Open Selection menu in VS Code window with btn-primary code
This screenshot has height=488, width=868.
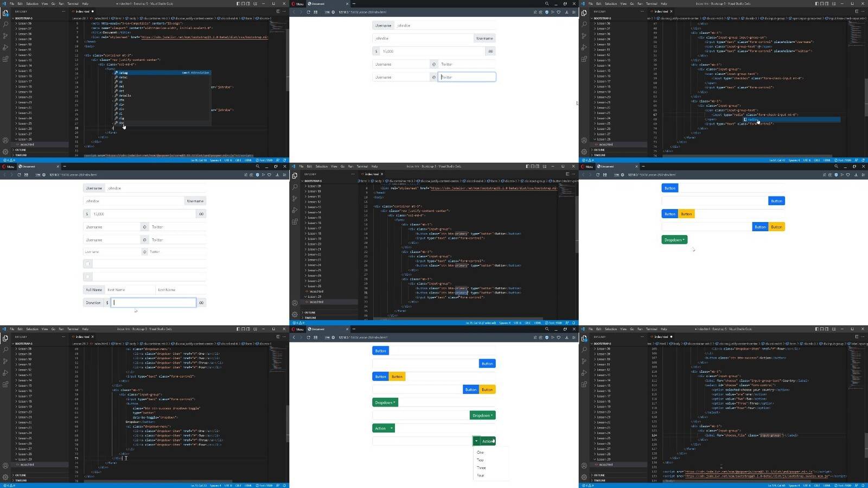pyautogui.click(x=322, y=166)
